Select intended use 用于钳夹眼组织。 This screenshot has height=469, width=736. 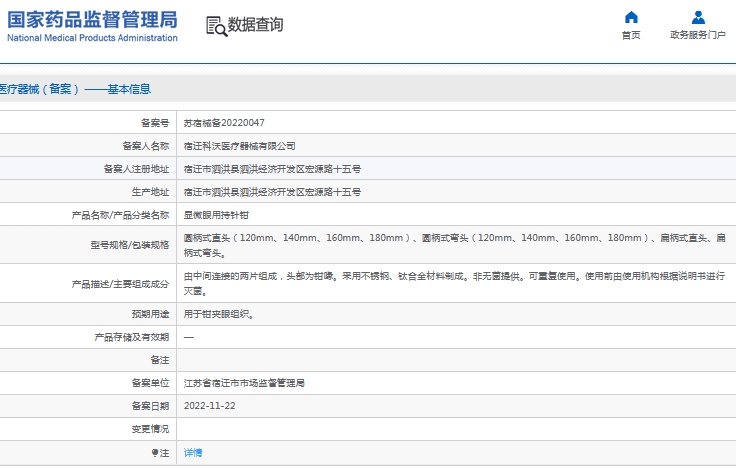[x=219, y=314]
